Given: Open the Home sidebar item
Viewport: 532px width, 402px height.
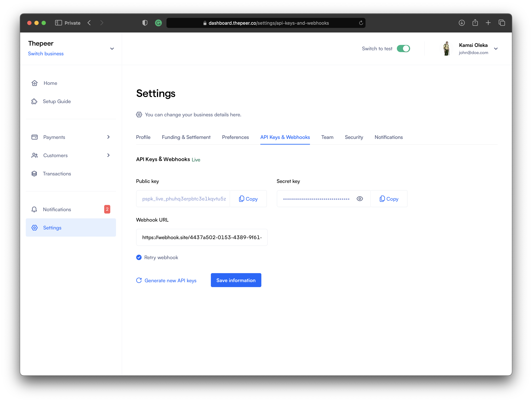Looking at the screenshot, I should point(71,83).
